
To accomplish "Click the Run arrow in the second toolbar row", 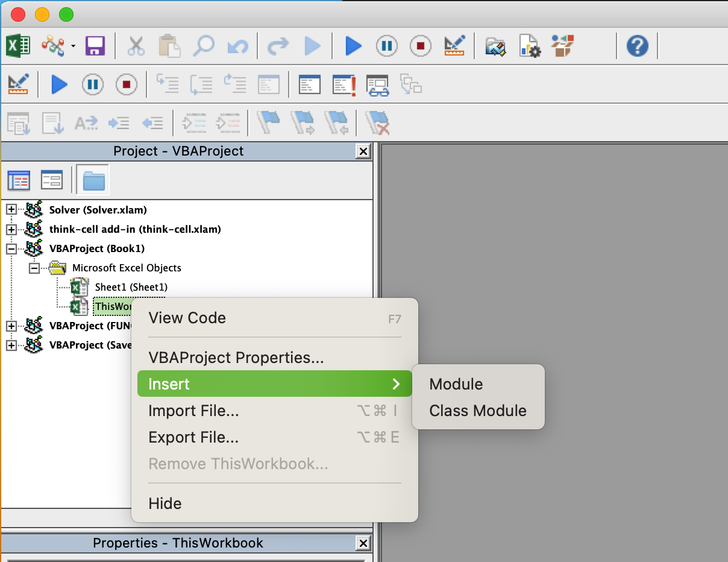I will coord(59,84).
